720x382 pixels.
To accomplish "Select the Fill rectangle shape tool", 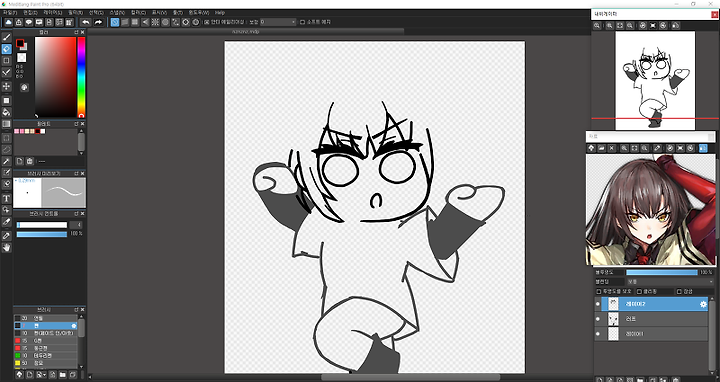I will click(6, 101).
